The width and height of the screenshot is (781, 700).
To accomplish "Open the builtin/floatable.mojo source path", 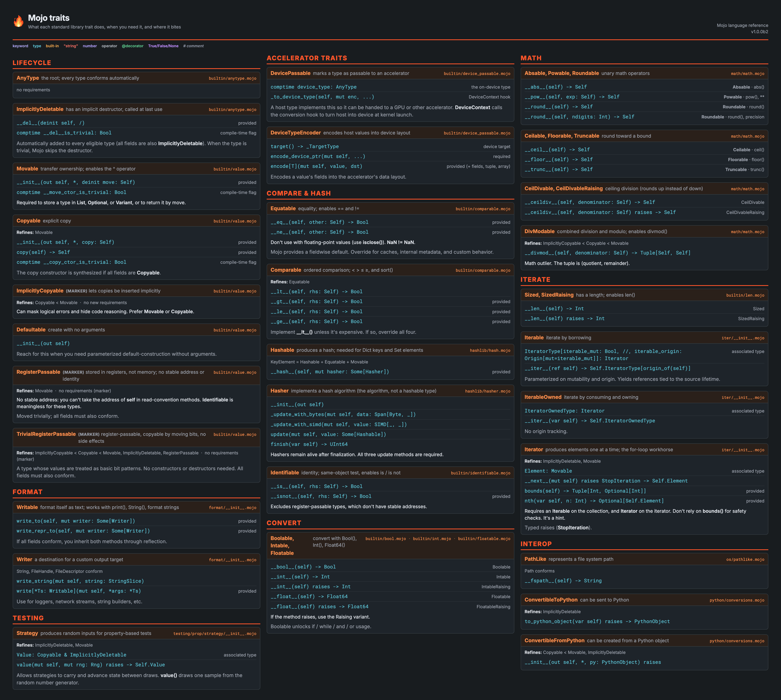I will pyautogui.click(x=484, y=539).
